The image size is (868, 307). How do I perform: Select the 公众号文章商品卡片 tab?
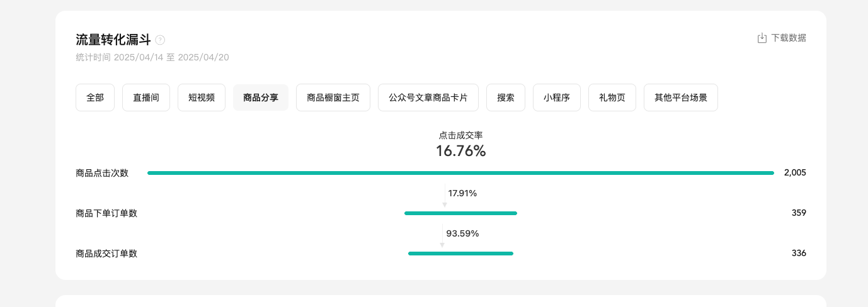click(x=428, y=98)
